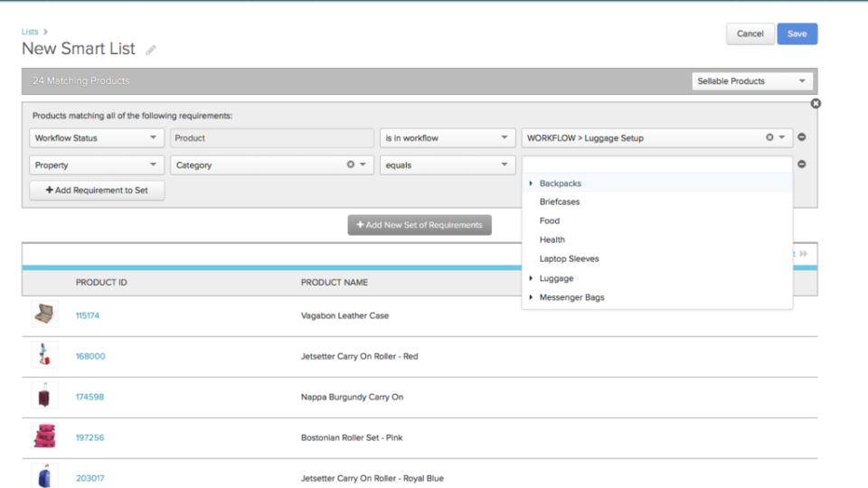Viewport: 868px width, 488px height.
Task: Select Health from the category list
Action: (552, 239)
